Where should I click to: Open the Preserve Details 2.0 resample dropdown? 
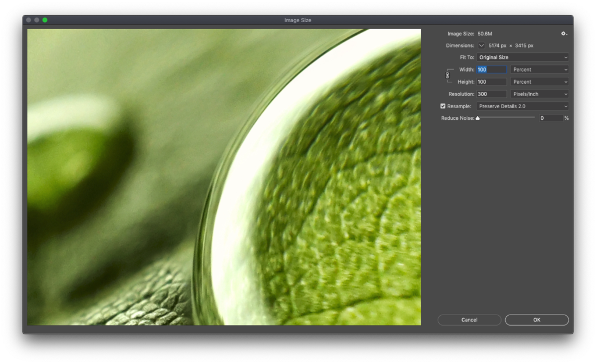coord(522,106)
